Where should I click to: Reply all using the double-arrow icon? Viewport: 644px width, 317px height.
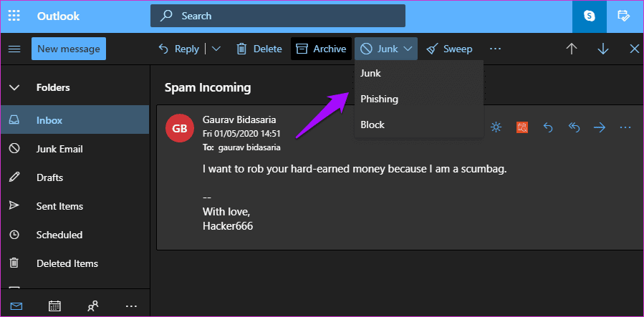tap(574, 127)
